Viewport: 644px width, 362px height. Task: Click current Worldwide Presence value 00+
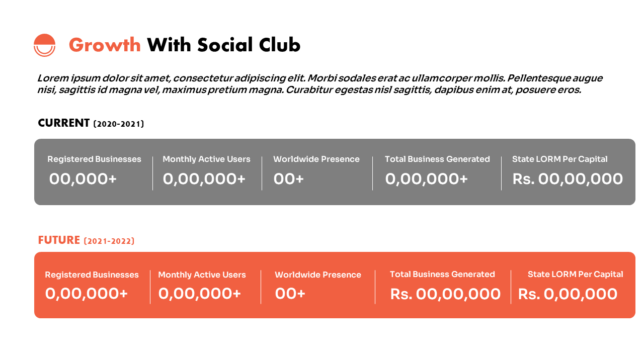pyautogui.click(x=289, y=179)
